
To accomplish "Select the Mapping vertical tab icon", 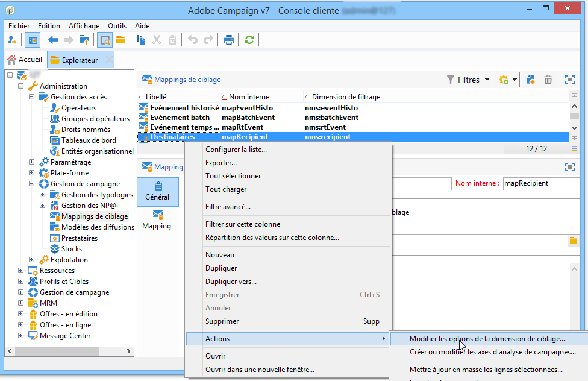I will point(157,215).
